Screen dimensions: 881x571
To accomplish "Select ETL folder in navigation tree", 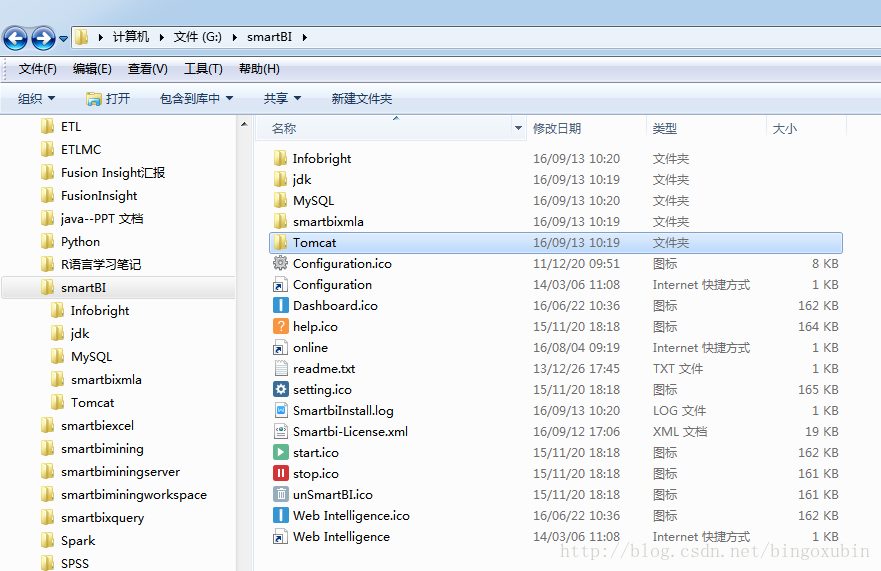I will click(x=61, y=126).
